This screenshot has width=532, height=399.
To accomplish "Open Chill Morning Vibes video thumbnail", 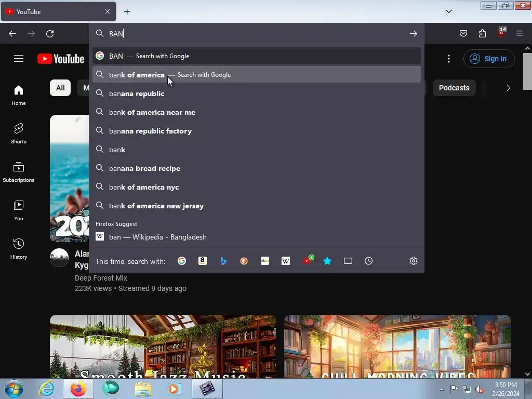I will pyautogui.click(x=397, y=347).
